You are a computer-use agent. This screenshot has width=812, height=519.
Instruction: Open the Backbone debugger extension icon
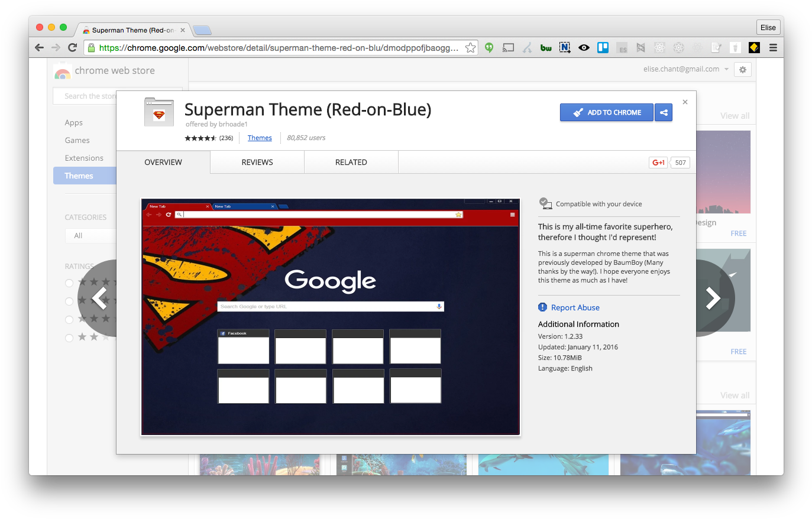[x=640, y=48]
